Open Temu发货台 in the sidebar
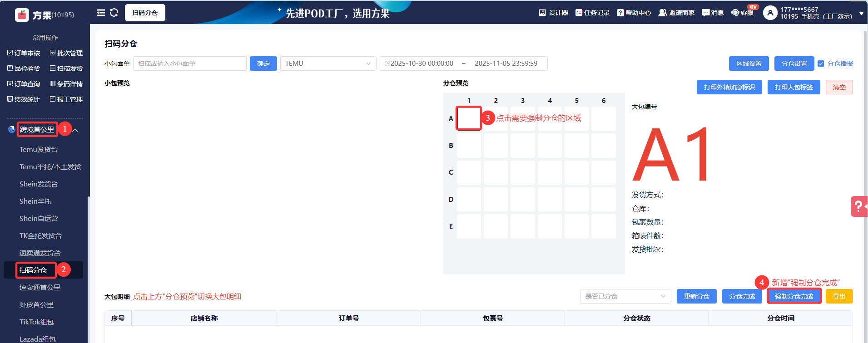This screenshot has height=343, width=868. click(39, 150)
